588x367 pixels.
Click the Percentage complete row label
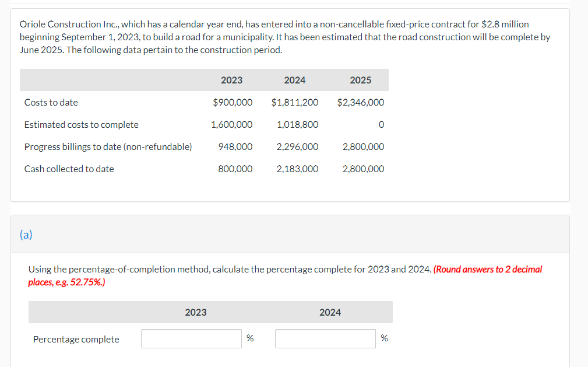(x=76, y=338)
